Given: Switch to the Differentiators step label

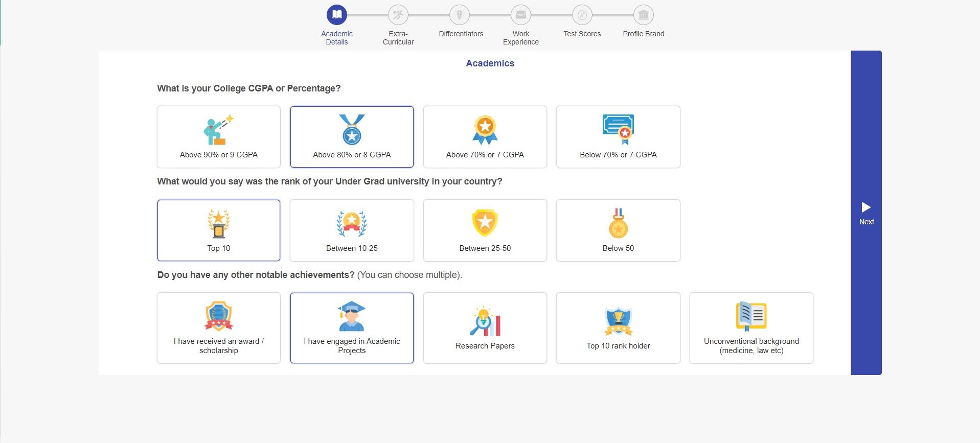Looking at the screenshot, I should point(461,34).
